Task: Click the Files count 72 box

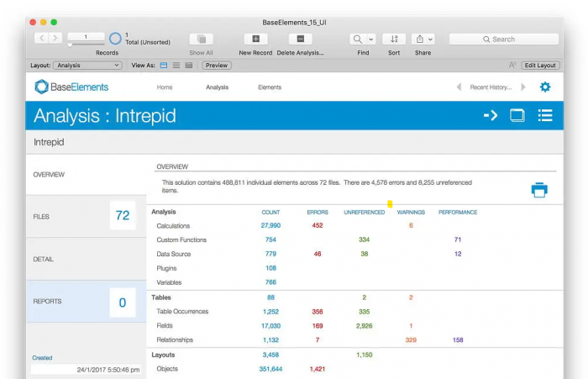Action: 123,215
